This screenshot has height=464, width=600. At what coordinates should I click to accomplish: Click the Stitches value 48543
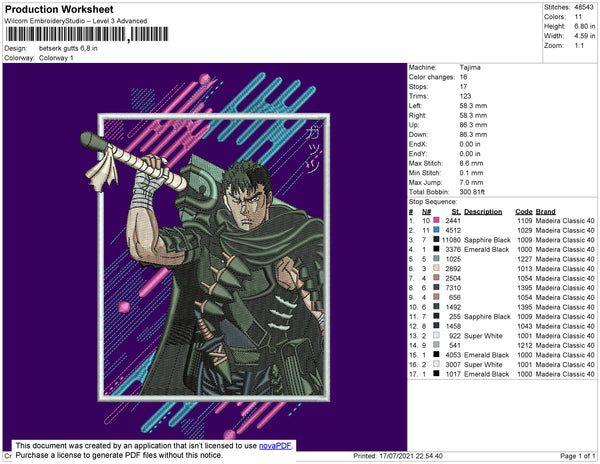(x=584, y=7)
